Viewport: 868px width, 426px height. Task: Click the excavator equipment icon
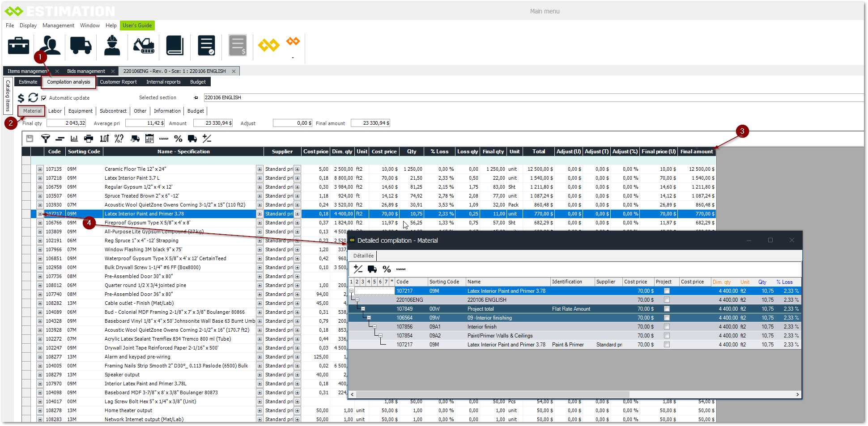pyautogui.click(x=144, y=46)
